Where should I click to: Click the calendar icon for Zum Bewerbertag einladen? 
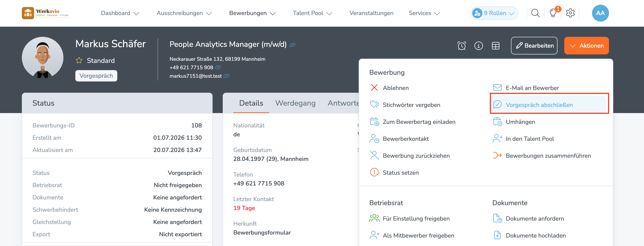point(374,122)
